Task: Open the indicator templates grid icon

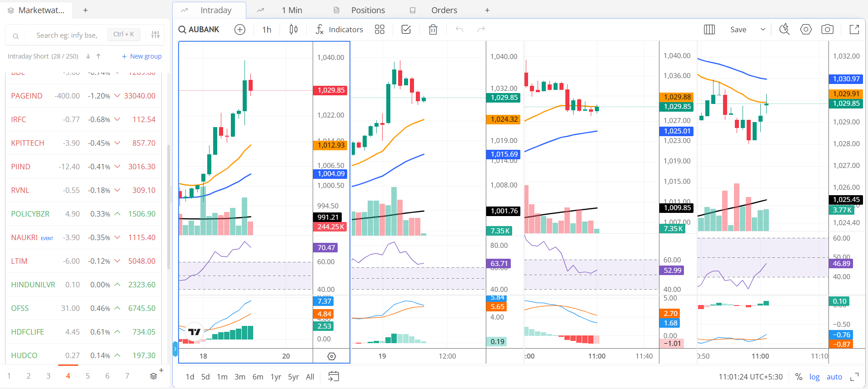Action: point(379,30)
